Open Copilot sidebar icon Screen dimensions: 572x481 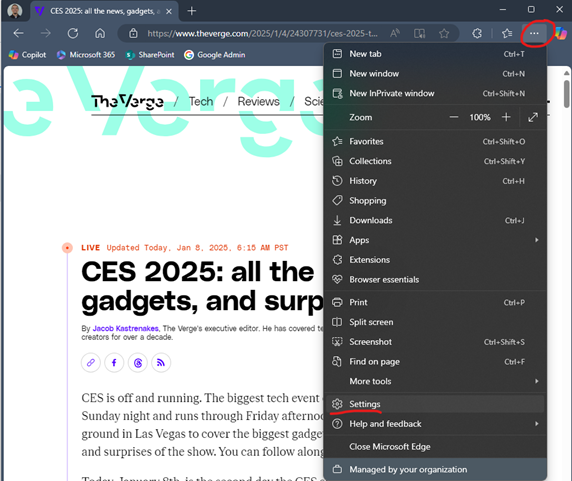pyautogui.click(x=561, y=34)
